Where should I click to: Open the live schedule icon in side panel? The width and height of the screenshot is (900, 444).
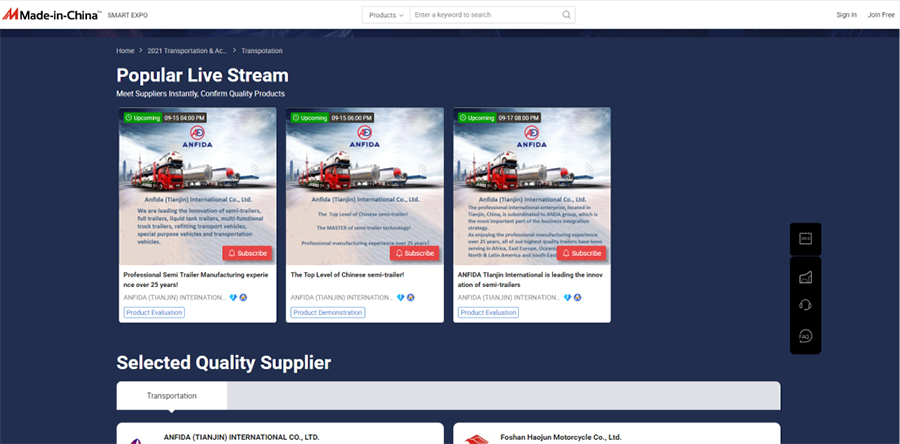(805, 239)
